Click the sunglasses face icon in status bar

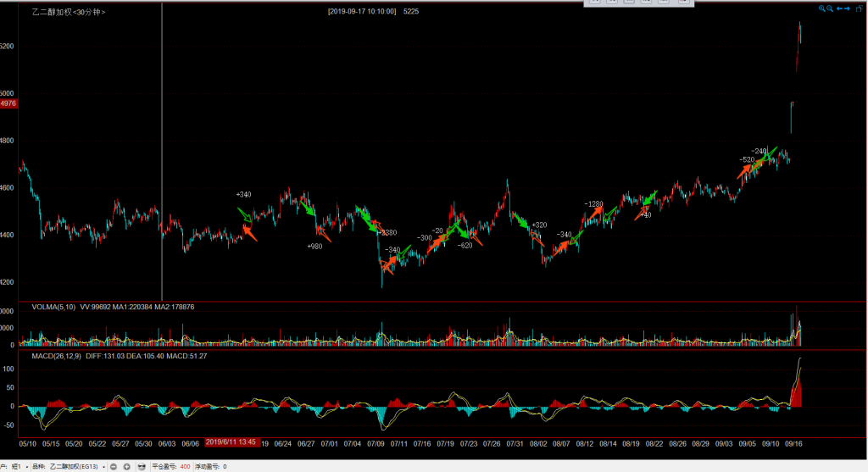pos(142,466)
